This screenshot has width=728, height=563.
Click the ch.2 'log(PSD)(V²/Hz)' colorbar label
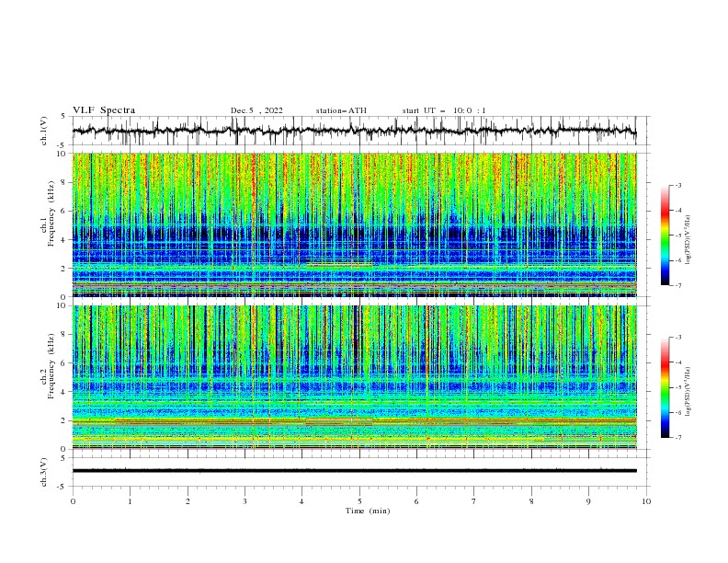pos(688,391)
